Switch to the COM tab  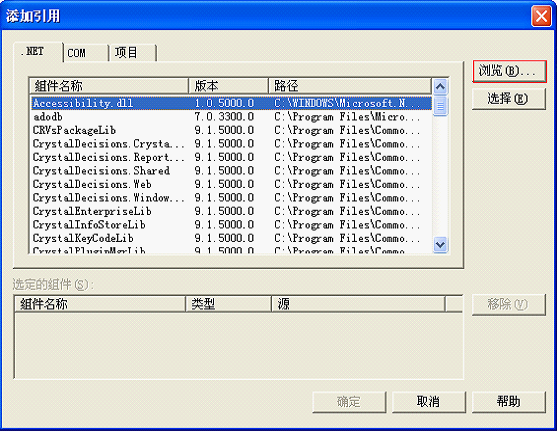tap(86, 53)
